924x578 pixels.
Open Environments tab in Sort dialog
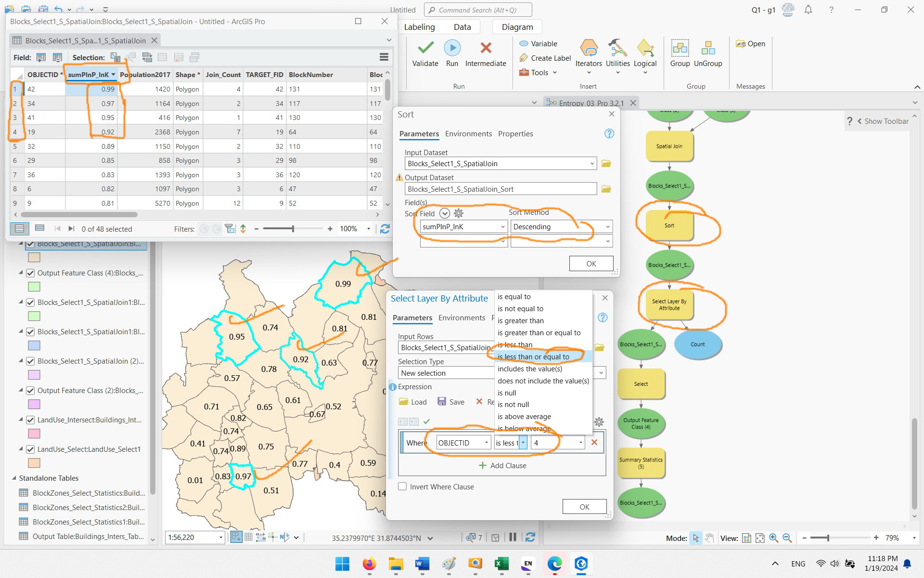pos(468,134)
